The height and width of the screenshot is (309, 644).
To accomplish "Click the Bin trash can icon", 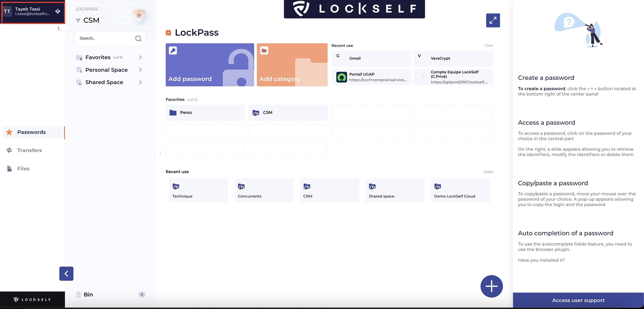I will 79,294.
